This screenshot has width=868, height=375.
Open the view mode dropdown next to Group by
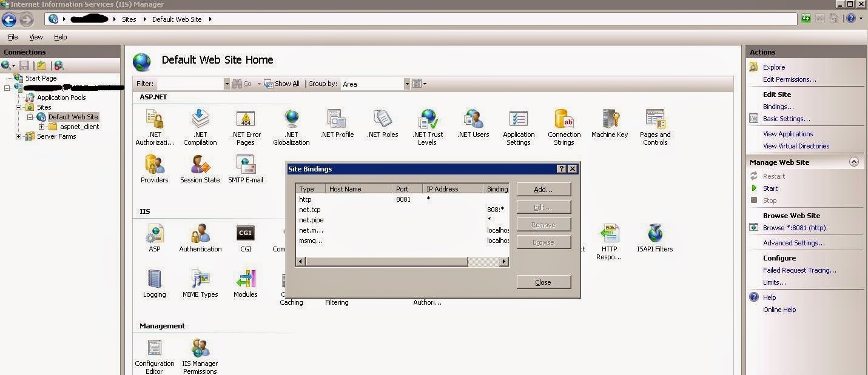coord(420,84)
